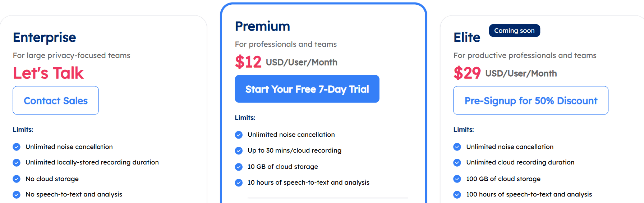This screenshot has width=644, height=203.
Task: Select Pre-Signup for 50% Discount button
Action: [x=531, y=100]
